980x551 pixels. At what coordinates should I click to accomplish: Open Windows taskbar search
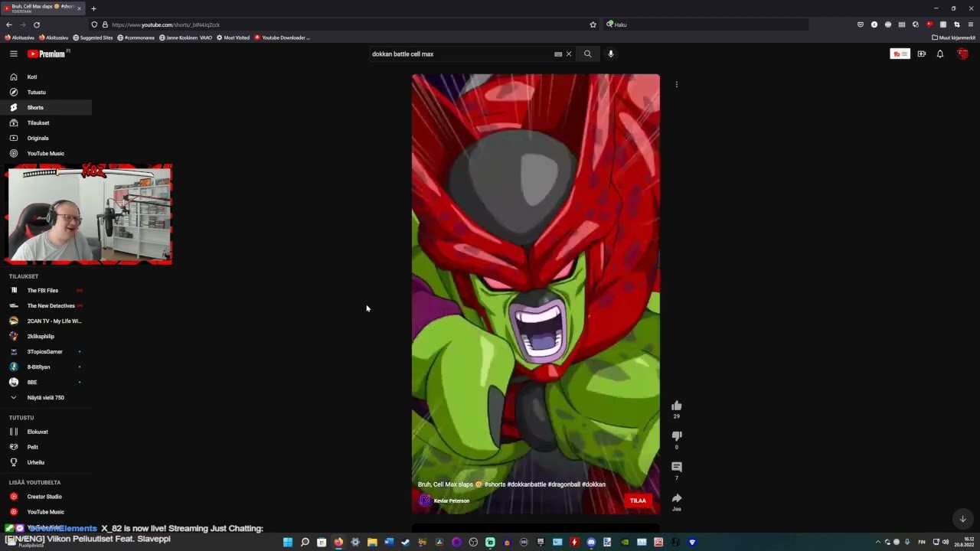pyautogui.click(x=305, y=543)
